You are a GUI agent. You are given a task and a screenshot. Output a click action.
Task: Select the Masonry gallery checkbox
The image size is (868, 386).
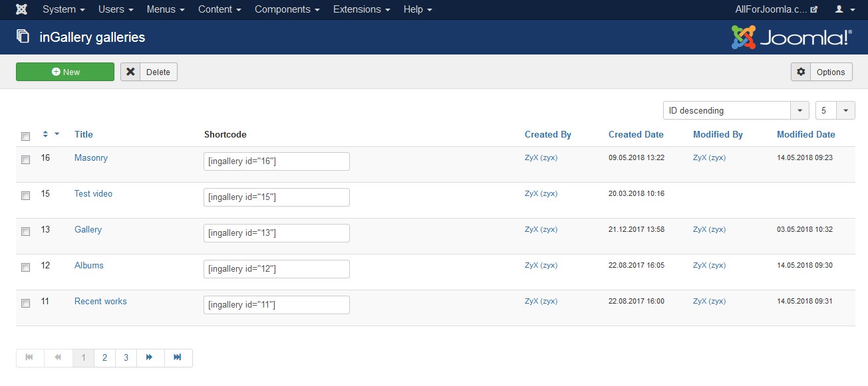point(25,160)
